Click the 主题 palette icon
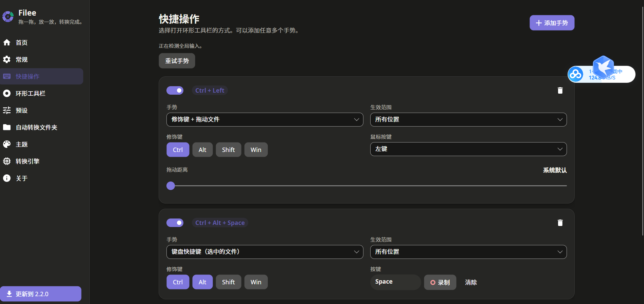Image resolution: width=644 pixels, height=304 pixels. pos(7,144)
